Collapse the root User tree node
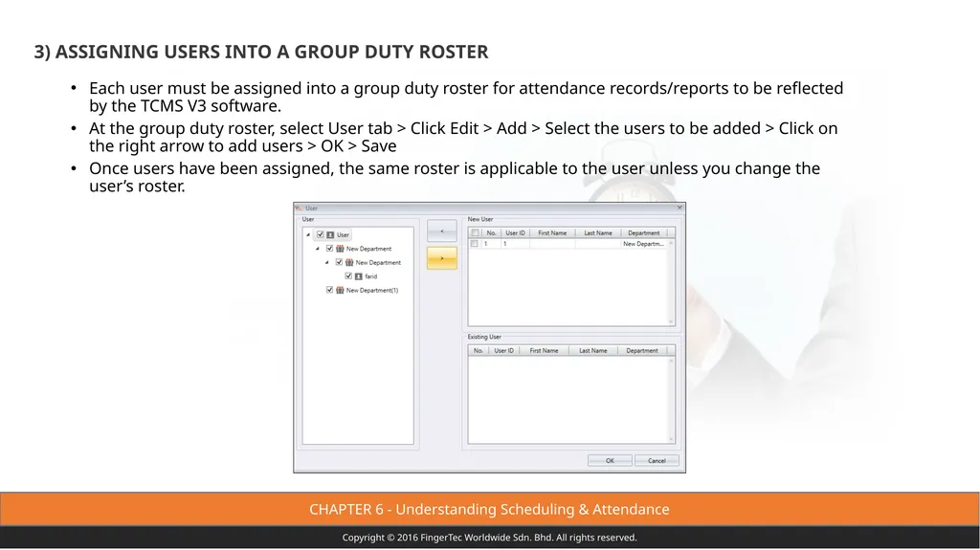 pos(308,235)
